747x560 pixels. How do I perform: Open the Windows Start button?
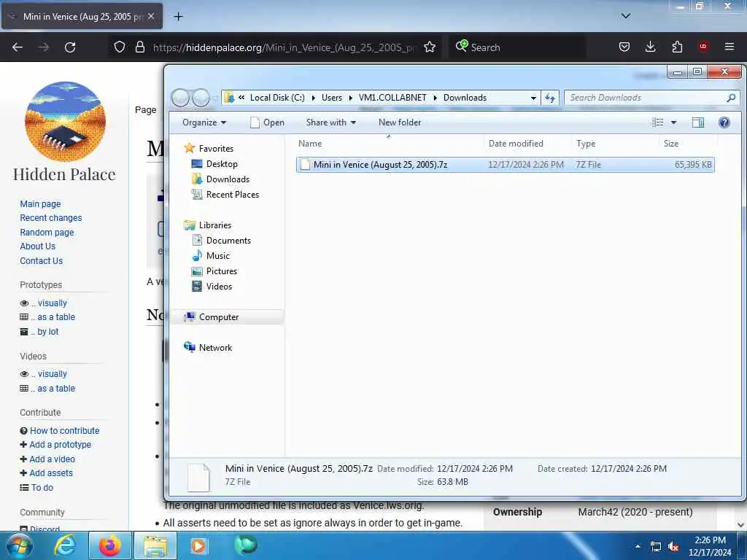tap(20, 545)
